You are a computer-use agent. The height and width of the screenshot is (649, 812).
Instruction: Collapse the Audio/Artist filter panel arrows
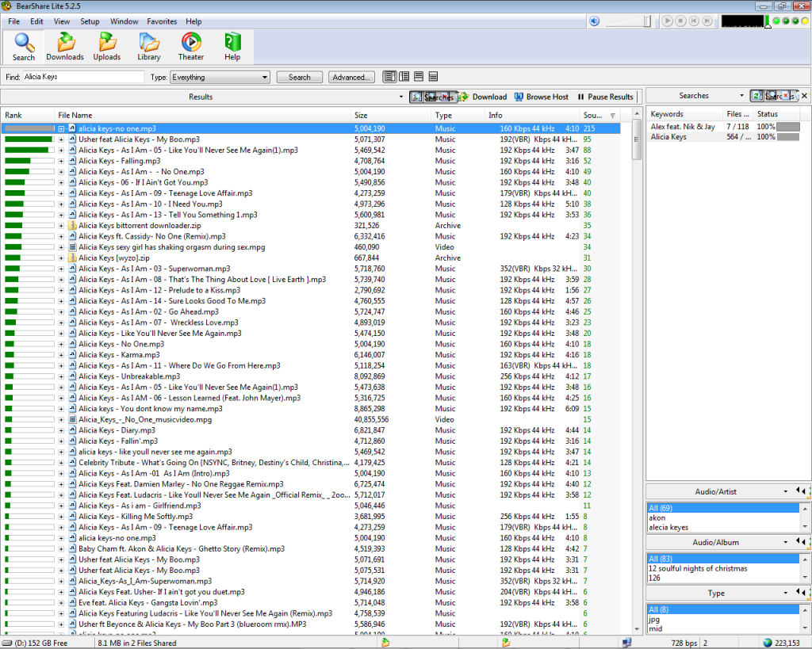(x=801, y=491)
